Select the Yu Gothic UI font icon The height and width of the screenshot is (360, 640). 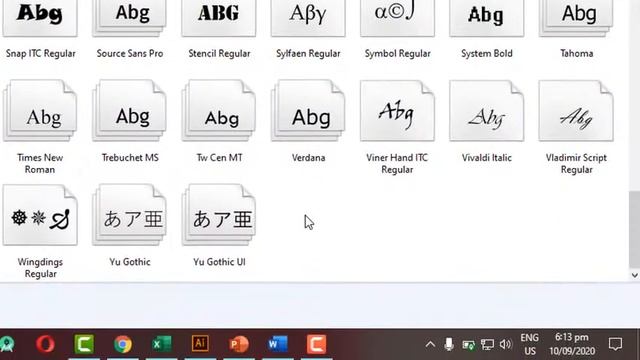[x=219, y=215]
